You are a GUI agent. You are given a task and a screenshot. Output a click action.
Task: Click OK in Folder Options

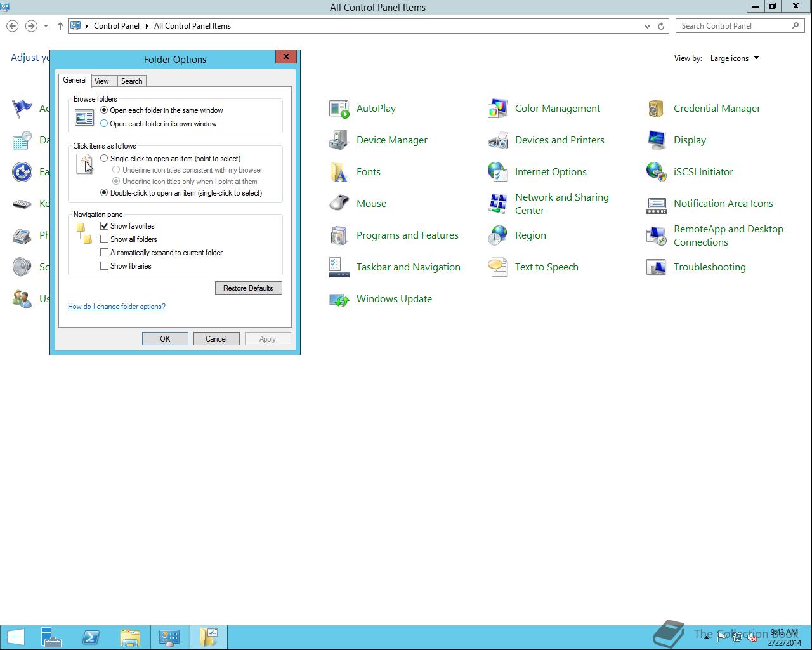click(165, 339)
